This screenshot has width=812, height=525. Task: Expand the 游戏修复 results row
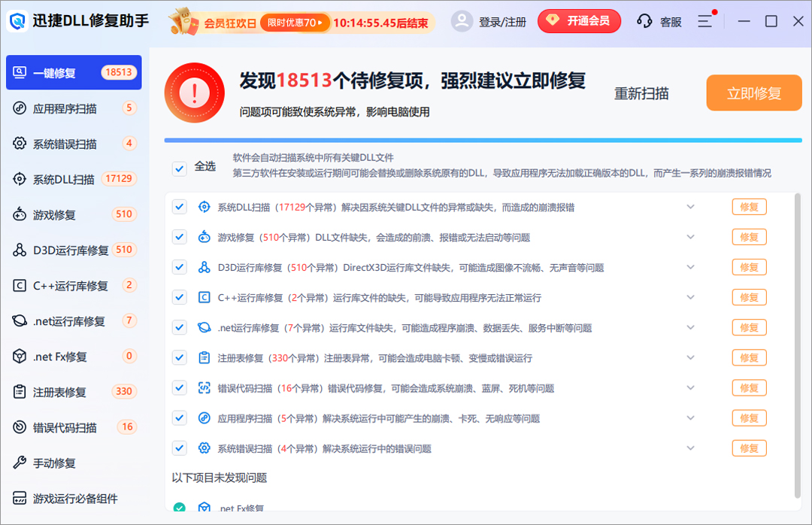point(690,236)
